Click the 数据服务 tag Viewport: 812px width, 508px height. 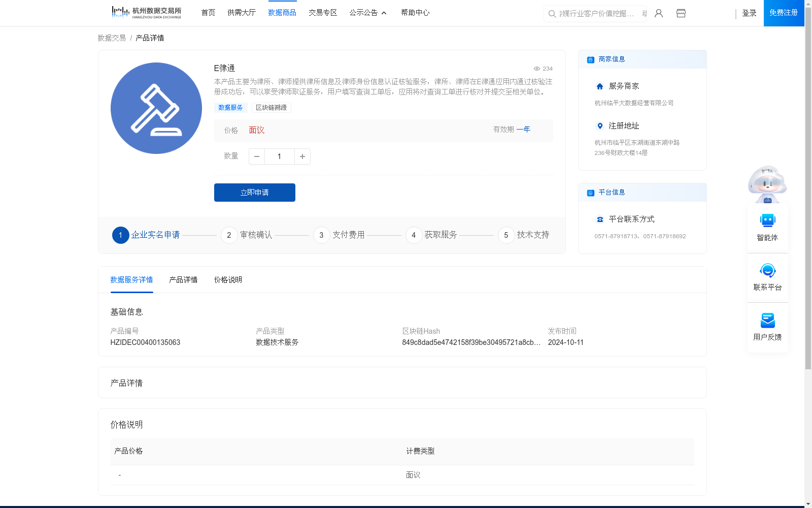tap(230, 108)
